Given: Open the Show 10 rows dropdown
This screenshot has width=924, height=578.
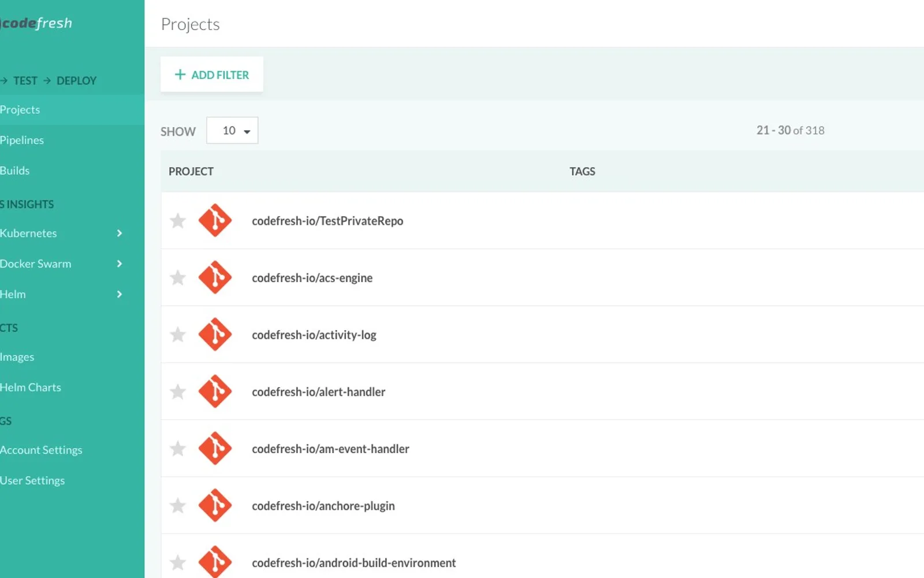Looking at the screenshot, I should [232, 131].
